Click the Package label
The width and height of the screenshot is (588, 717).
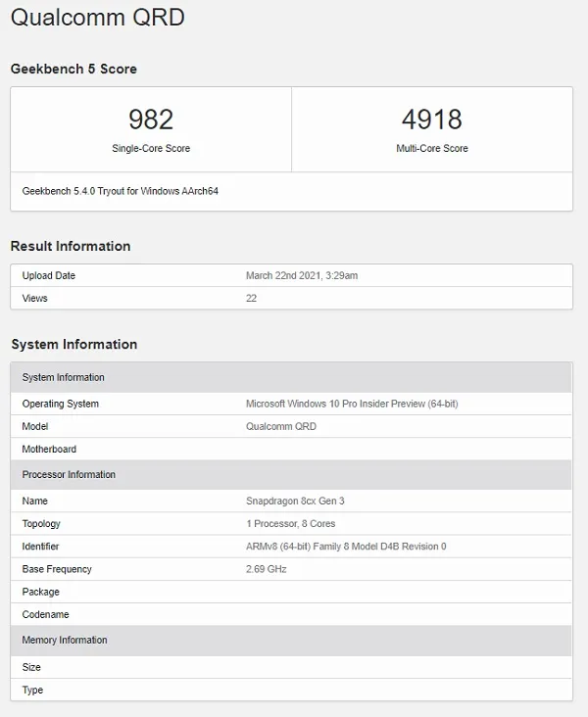point(41,592)
